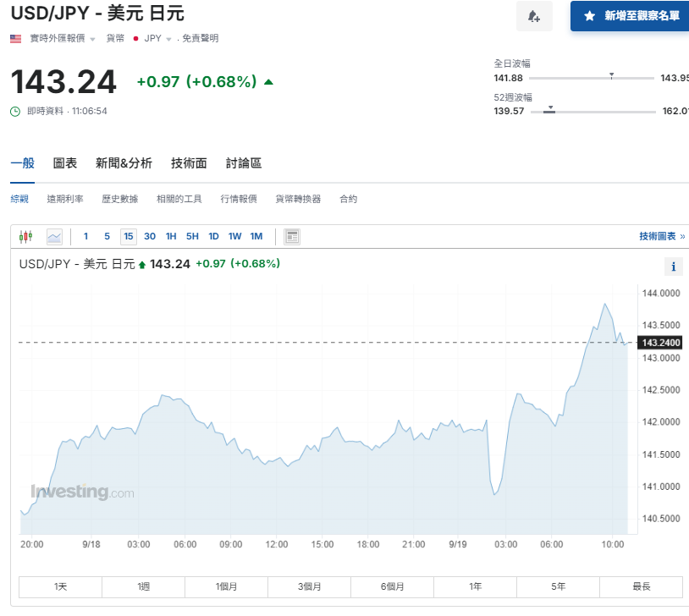Switch to the 圖表 tab
Viewport: 689px width, 616px height.
click(65, 163)
